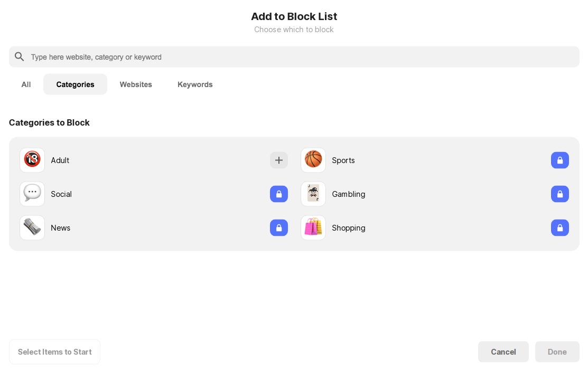Select the Categories tab

(x=75, y=84)
